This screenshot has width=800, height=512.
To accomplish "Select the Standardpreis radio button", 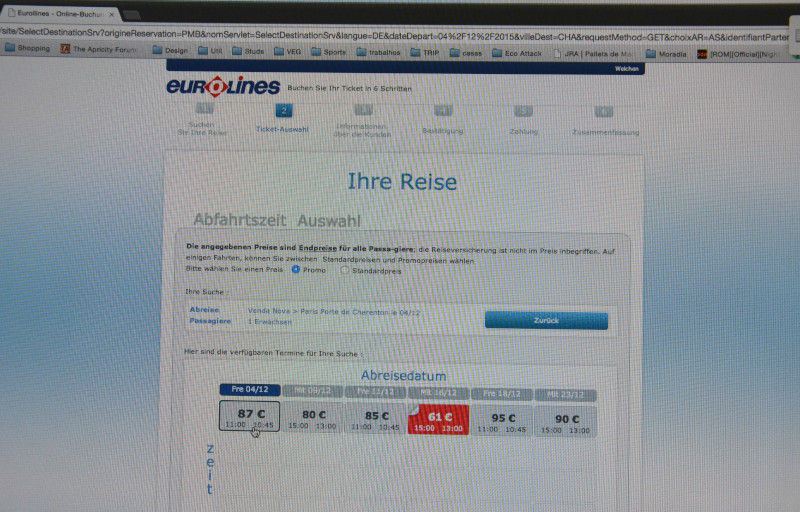I will [344, 270].
